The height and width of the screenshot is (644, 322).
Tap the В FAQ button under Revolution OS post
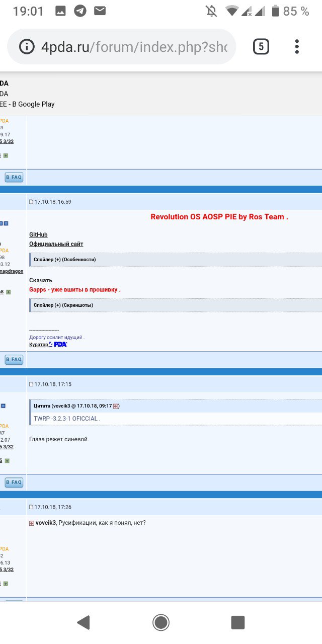[x=14, y=360]
